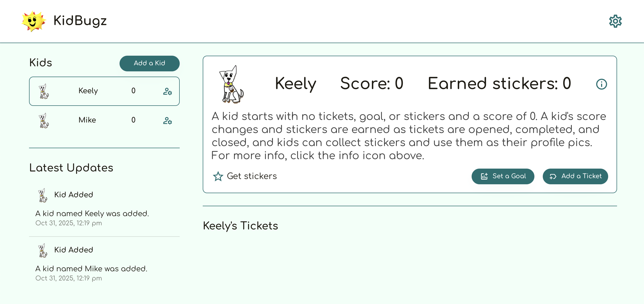Open the app settings gear
Image resolution: width=644 pixels, height=304 pixels.
pos(615,21)
